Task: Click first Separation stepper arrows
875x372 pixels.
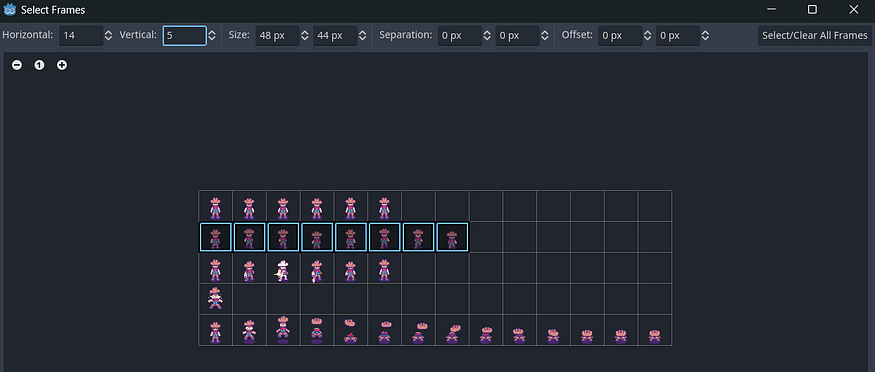Action: pos(487,35)
